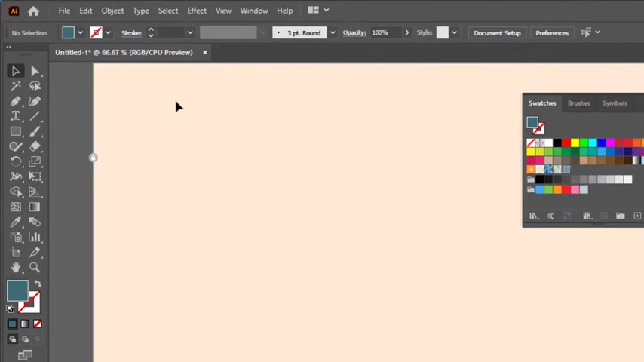
Task: Open brush definition 3 pt. Round dropdown
Action: tap(333, 32)
